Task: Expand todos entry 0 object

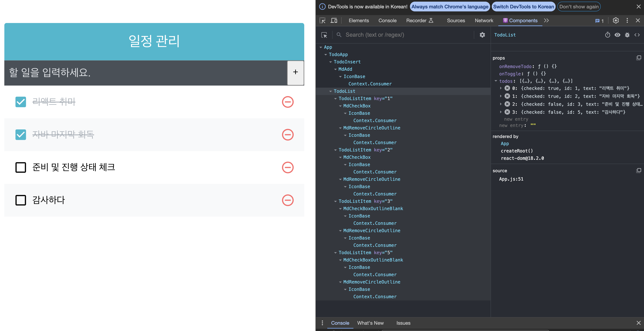Action: pos(501,88)
